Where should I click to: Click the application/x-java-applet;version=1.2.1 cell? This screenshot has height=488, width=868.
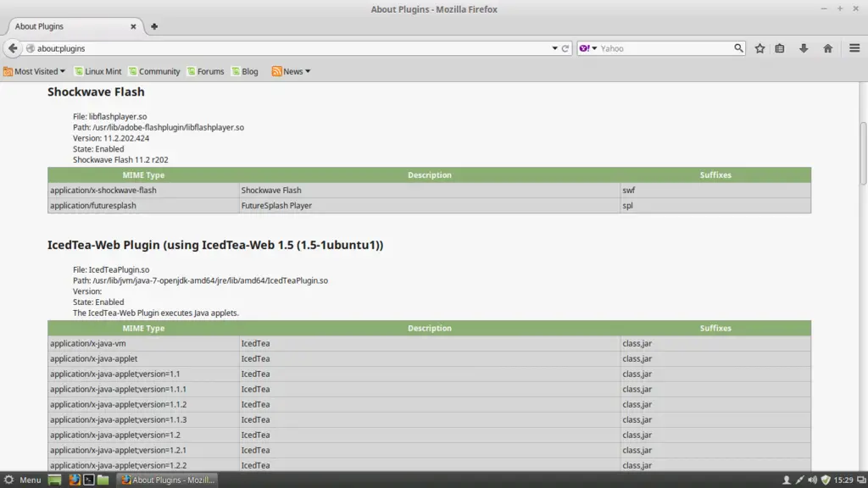tap(143, 451)
